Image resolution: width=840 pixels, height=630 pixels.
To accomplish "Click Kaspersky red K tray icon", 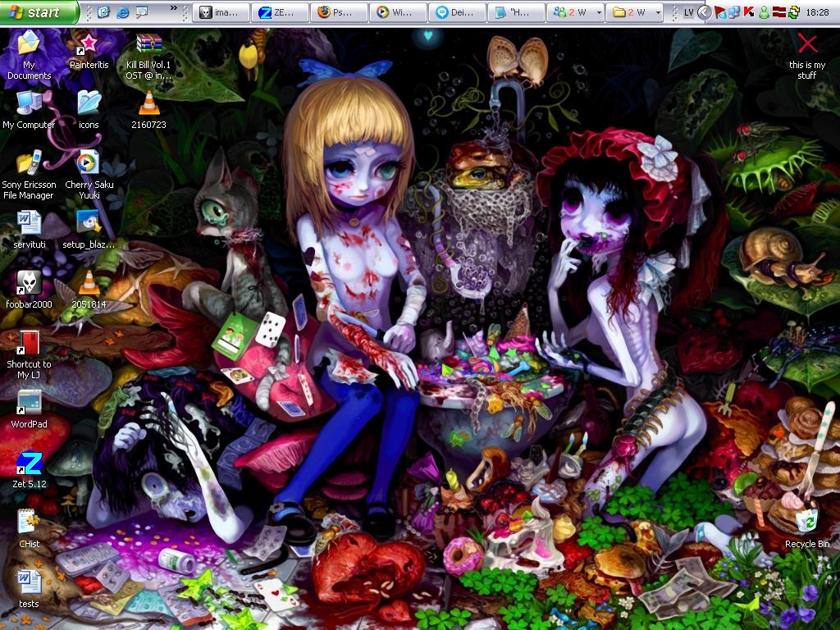I will [x=750, y=12].
